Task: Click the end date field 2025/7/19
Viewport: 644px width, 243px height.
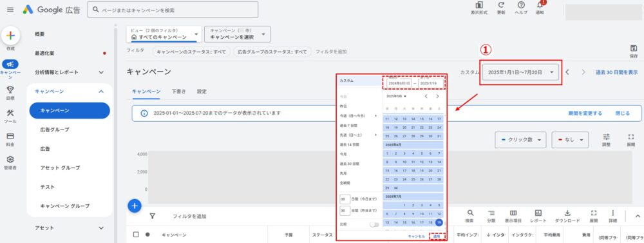Action: [x=430, y=83]
